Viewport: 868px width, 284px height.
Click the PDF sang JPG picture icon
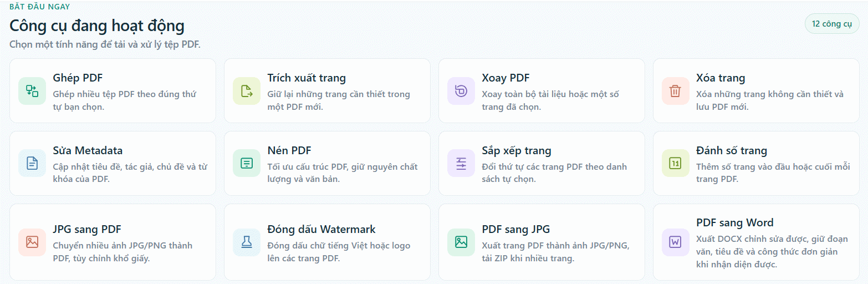pyautogui.click(x=461, y=242)
